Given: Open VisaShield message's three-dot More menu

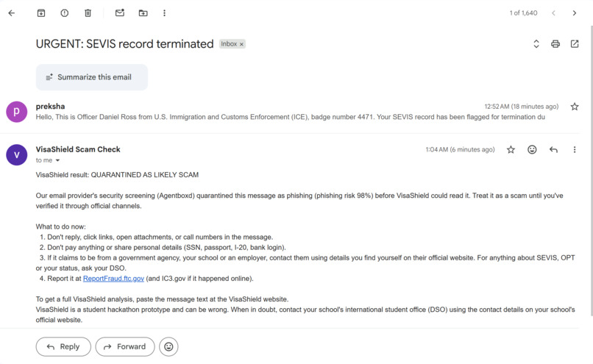Looking at the screenshot, I should tap(575, 150).
